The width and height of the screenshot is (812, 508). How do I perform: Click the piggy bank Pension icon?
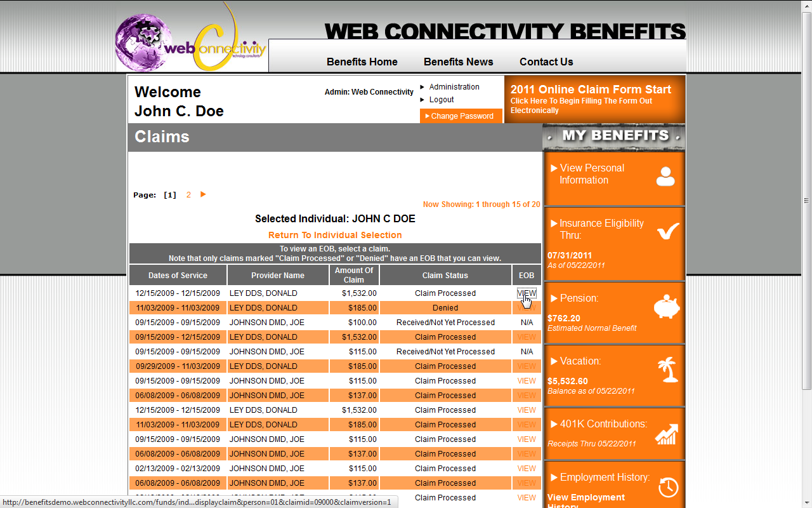(x=667, y=307)
